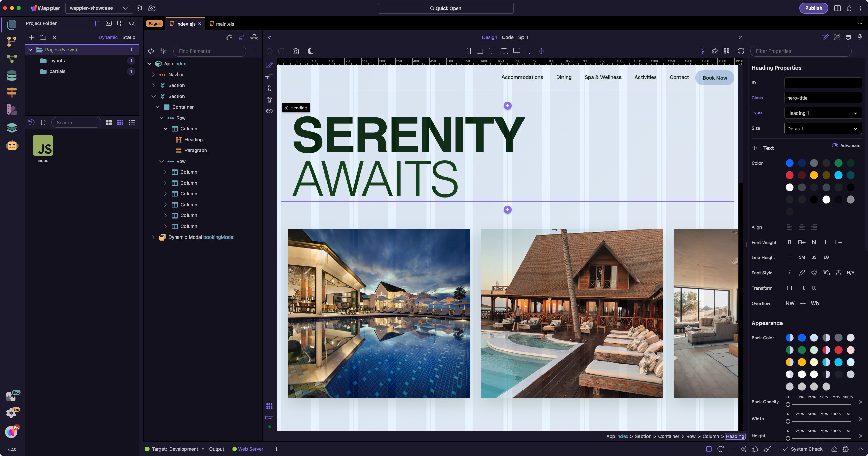Viewport: 868px width, 456px height.
Task: Expand the Navbar tree node
Action: (153, 75)
